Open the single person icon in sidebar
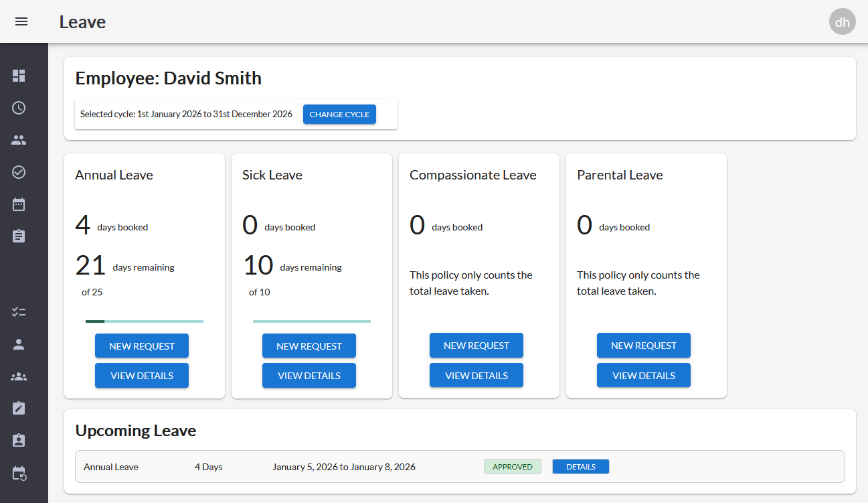The height and width of the screenshot is (503, 868). tap(19, 344)
